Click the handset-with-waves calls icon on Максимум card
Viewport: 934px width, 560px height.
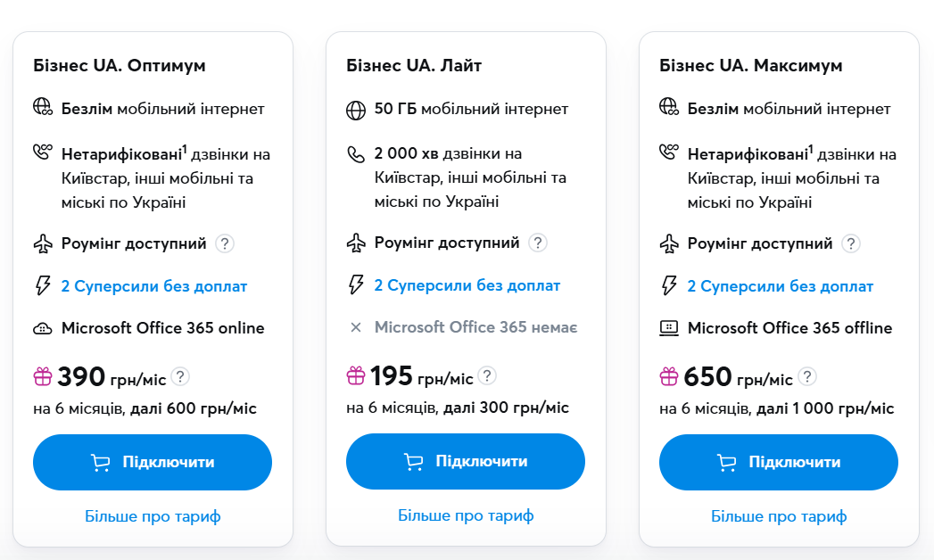(x=669, y=152)
